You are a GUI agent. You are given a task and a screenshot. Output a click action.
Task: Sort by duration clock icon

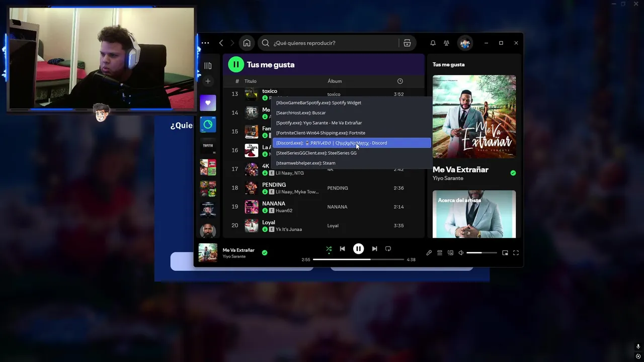[400, 81]
